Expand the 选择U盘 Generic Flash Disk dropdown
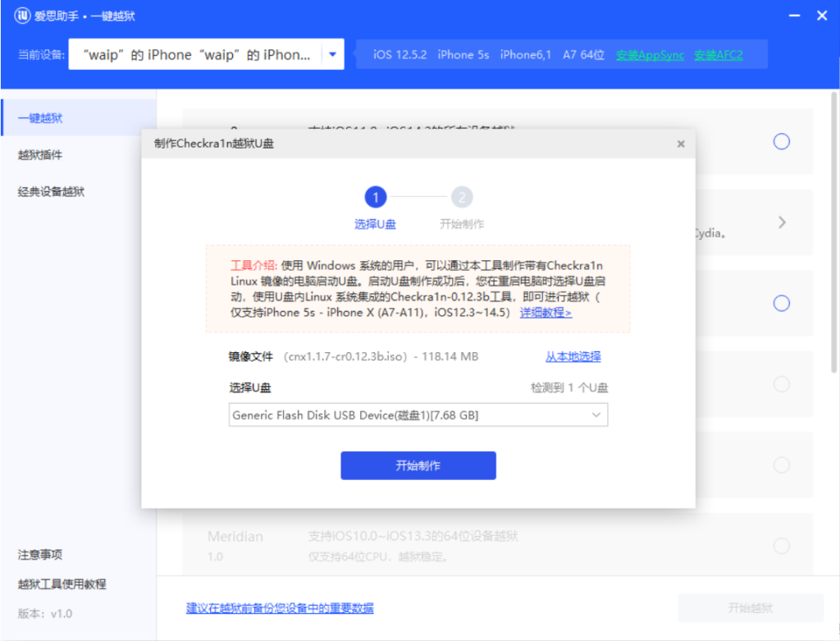Image resolution: width=840 pixels, height=641 pixels. tap(596, 414)
